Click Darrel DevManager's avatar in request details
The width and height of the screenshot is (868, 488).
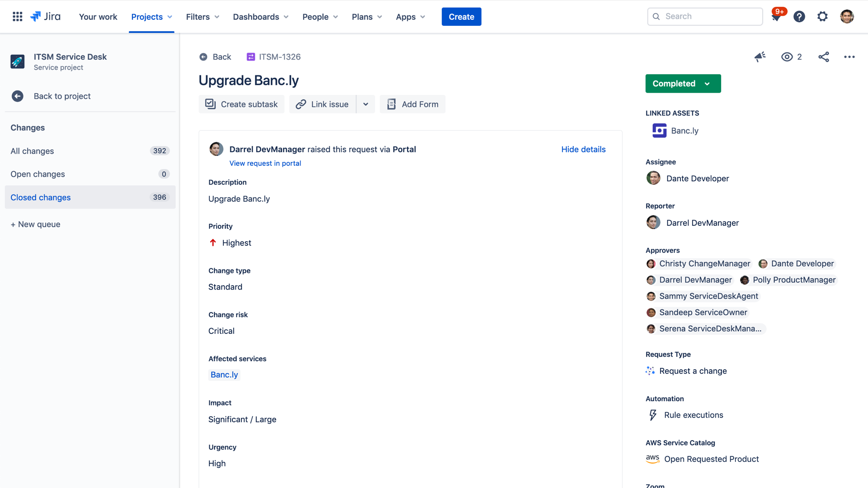coord(217,149)
